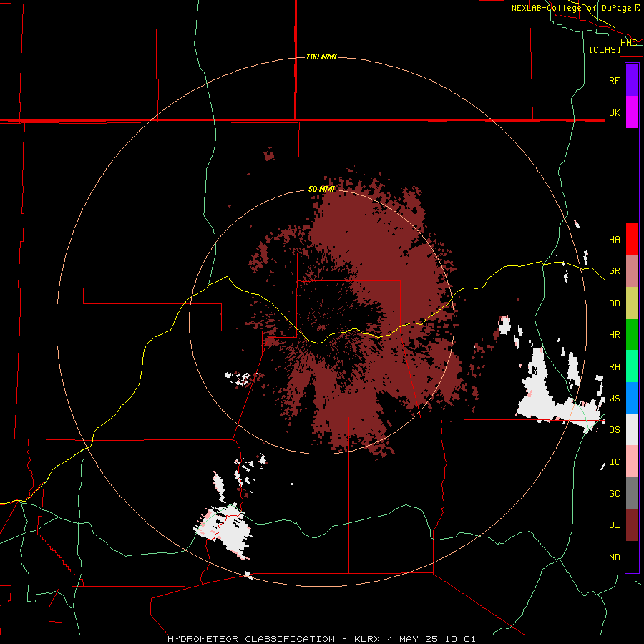Click the DS legend label

coord(614,430)
